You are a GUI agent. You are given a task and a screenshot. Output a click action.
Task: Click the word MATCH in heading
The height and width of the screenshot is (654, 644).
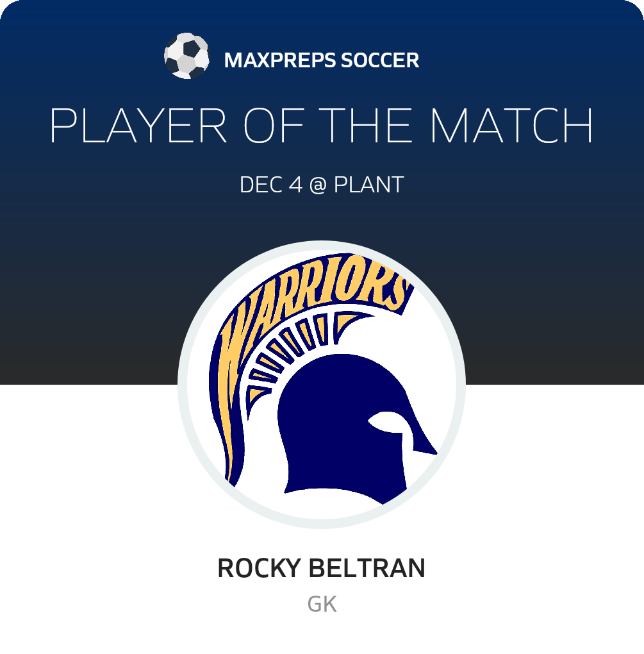[511, 125]
